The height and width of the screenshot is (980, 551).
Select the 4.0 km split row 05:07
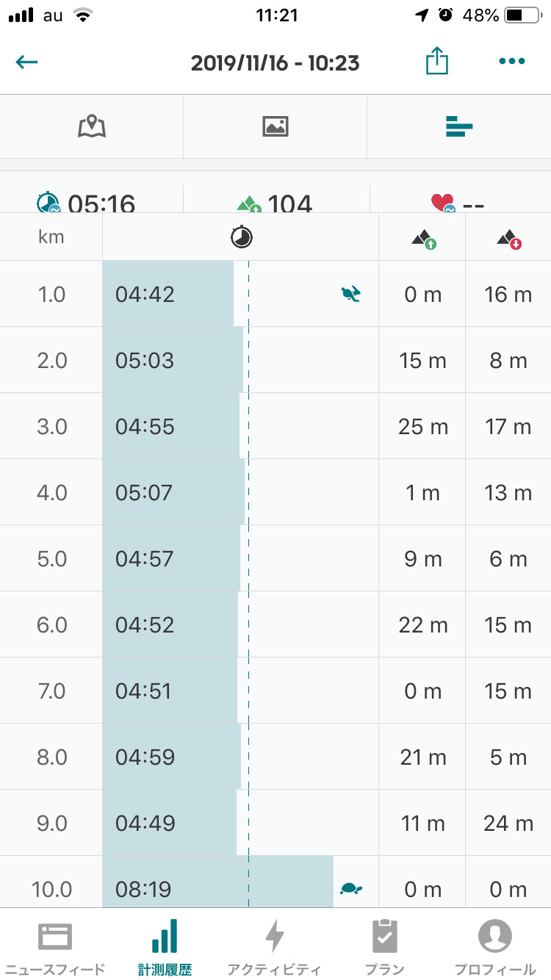173,492
